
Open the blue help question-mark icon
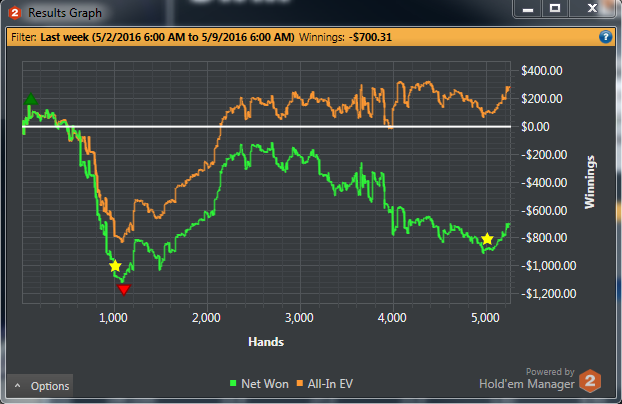(605, 37)
